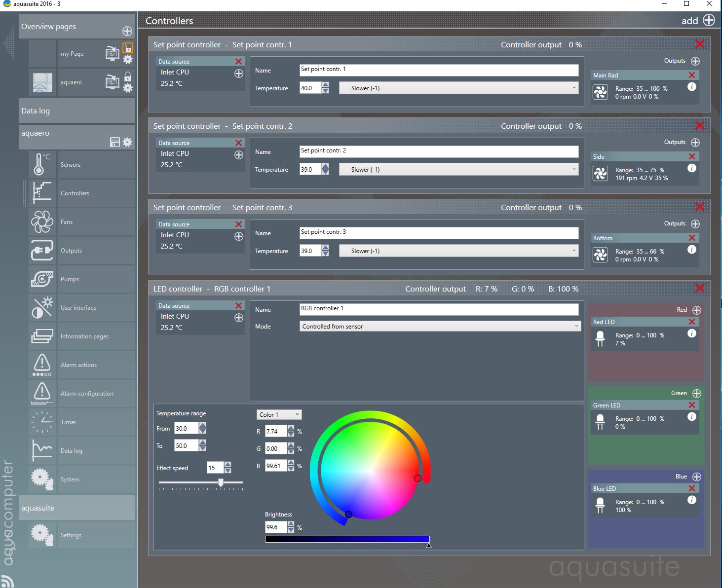Select User interface in sidebar
This screenshot has height=588, width=722.
[78, 308]
